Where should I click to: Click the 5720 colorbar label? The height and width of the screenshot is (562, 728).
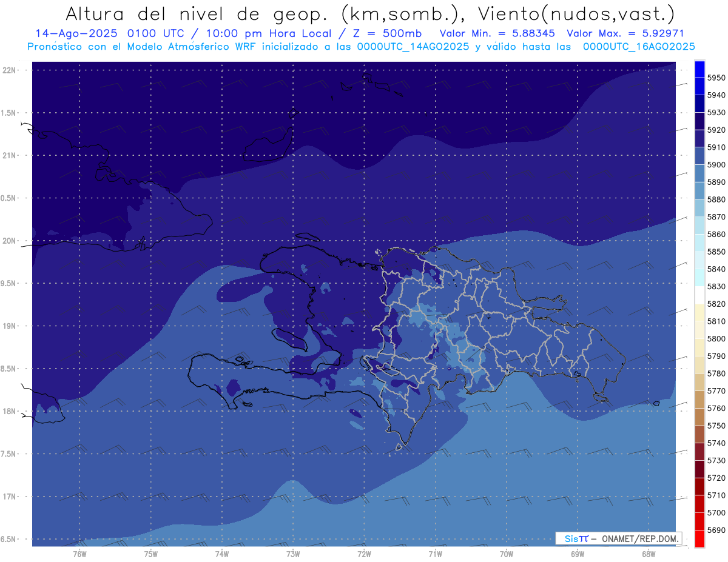click(x=716, y=478)
